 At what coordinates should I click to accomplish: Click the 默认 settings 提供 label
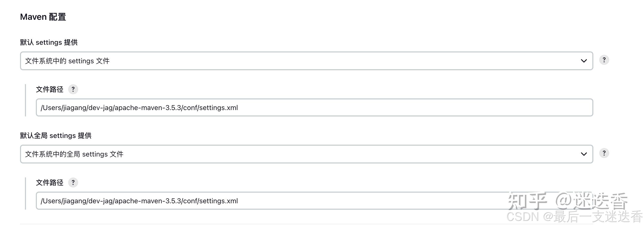[x=49, y=42]
